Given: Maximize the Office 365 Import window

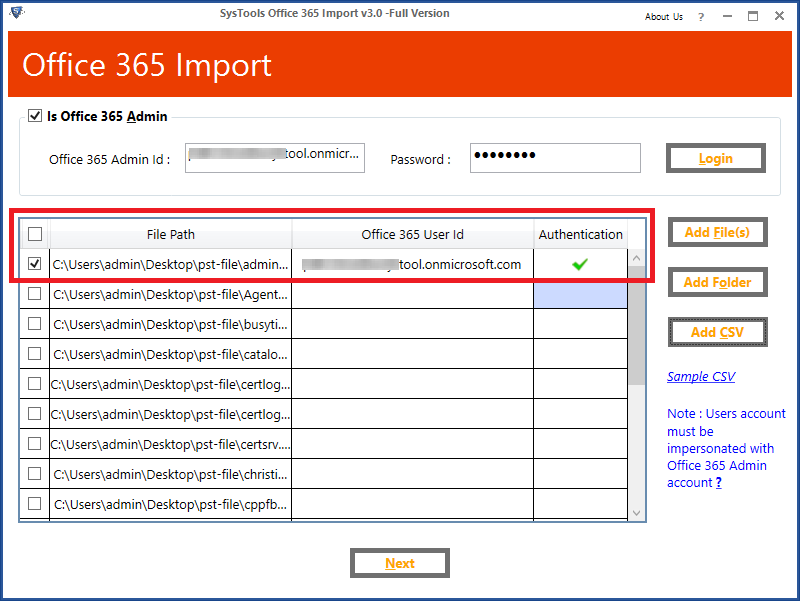Looking at the screenshot, I should [x=753, y=16].
